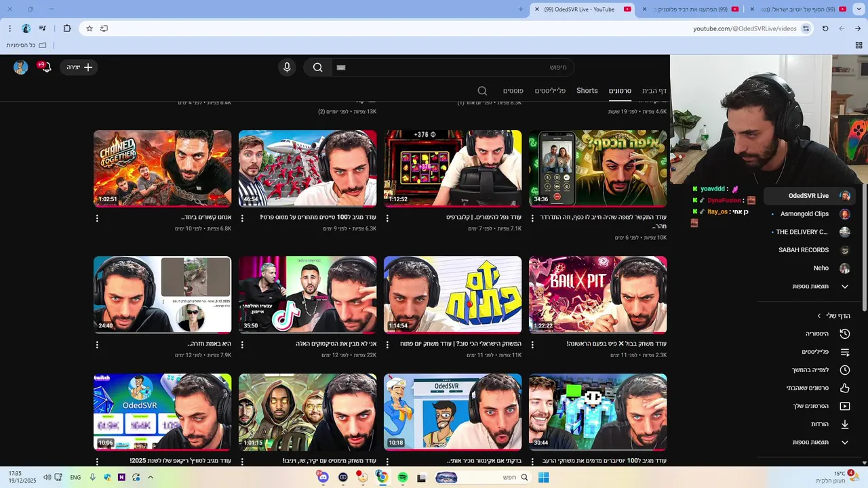Open the Chained Together video thumbnail
868x488 pixels.
(162, 169)
